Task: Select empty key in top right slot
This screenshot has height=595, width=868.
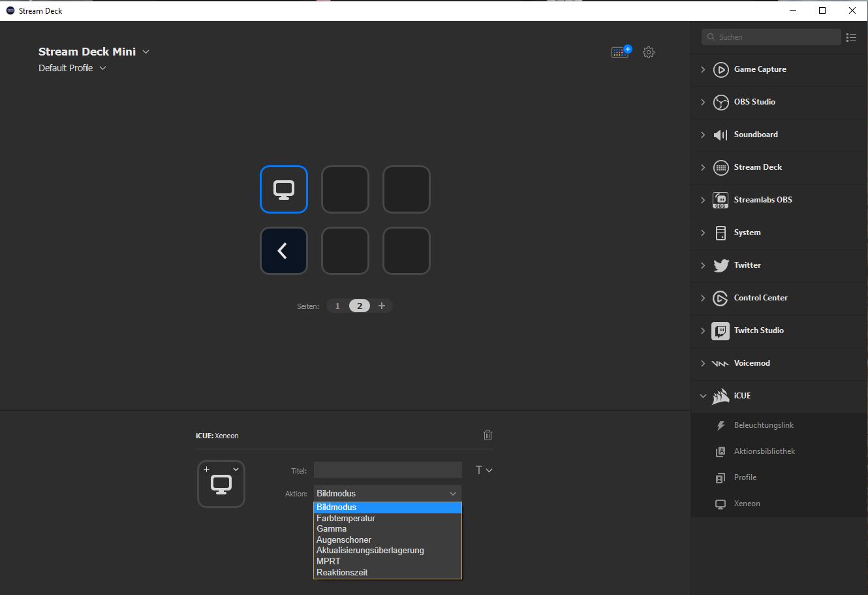Action: point(407,189)
